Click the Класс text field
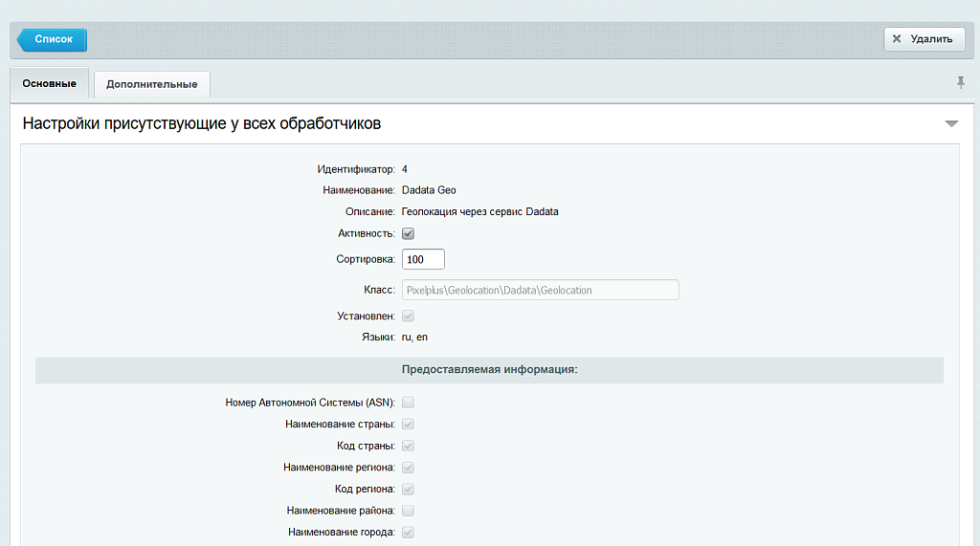Image resolution: width=980 pixels, height=546 pixels. pos(540,290)
